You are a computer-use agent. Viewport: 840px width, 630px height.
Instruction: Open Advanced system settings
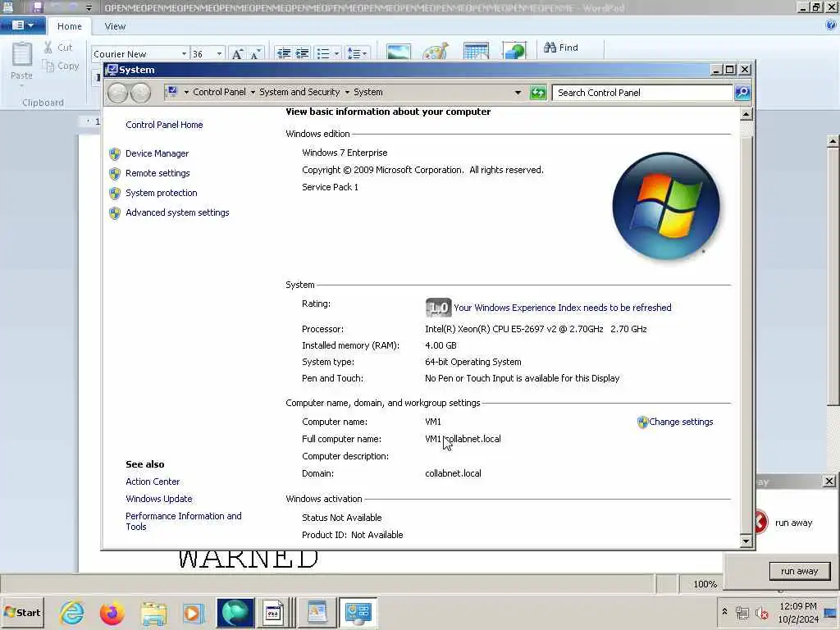(x=177, y=212)
